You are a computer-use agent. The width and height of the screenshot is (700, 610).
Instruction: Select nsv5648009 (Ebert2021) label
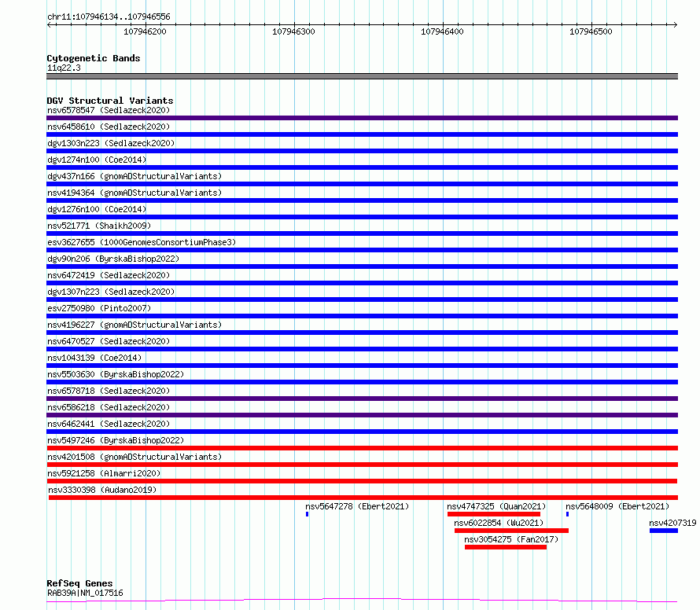coord(617,506)
